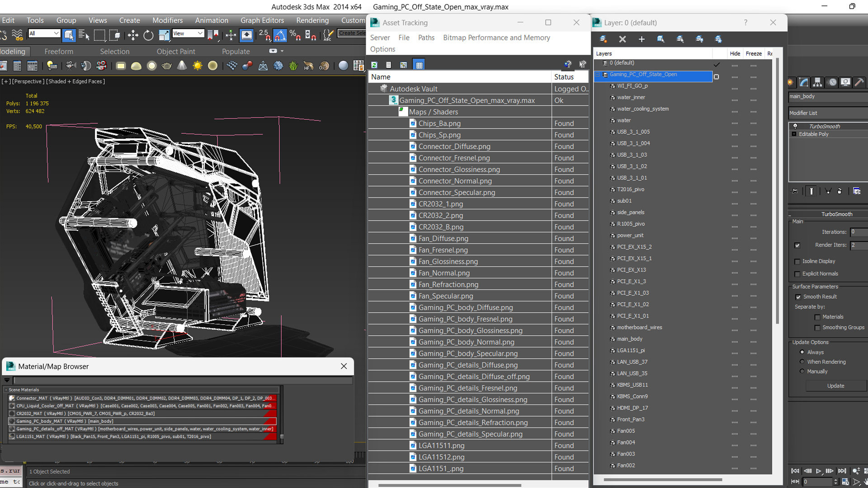
Task: Go to next frame in playback controls
Action: pyautogui.click(x=830, y=471)
